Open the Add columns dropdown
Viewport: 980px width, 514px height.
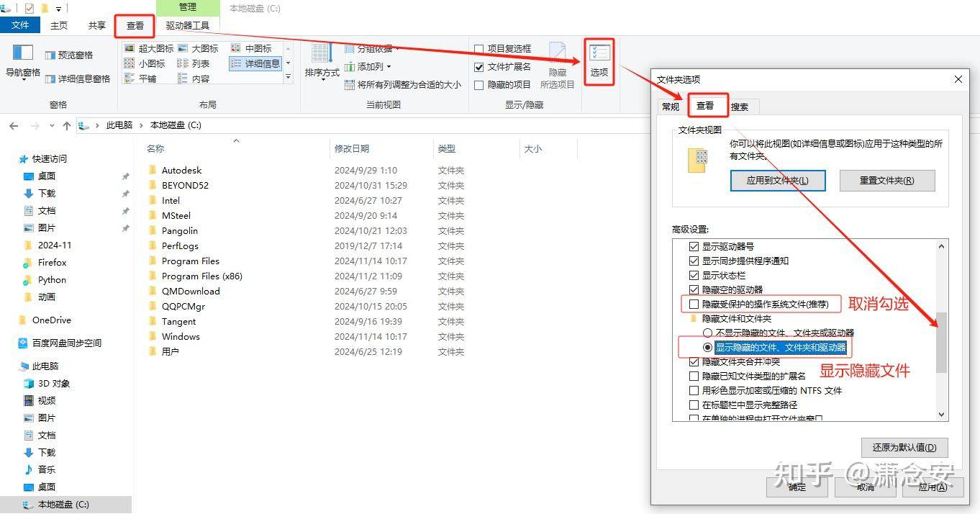(x=368, y=66)
